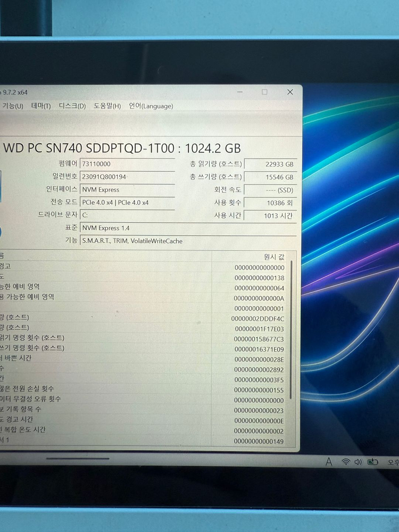Click the Wi-Fi icon in the taskbar
This screenshot has height=532, width=399.
coord(346,462)
